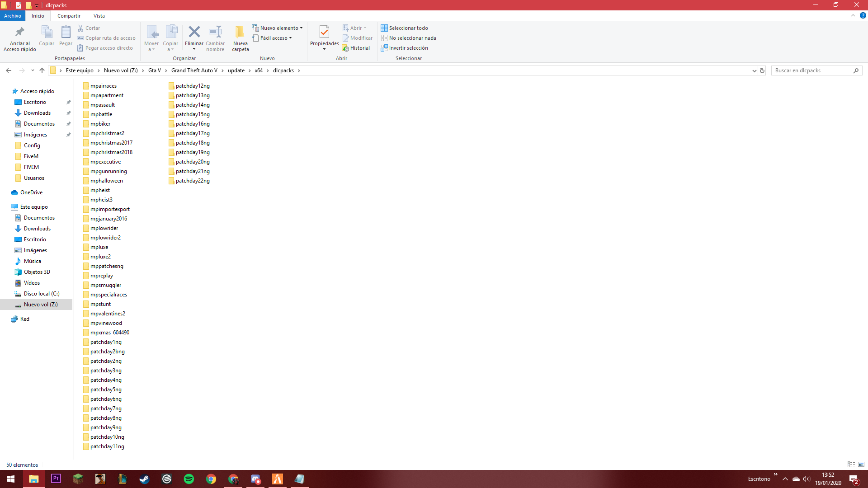The height and width of the screenshot is (488, 868).
Task: Open Adobe Premiere Pro from taskbar
Action: pos(56,479)
